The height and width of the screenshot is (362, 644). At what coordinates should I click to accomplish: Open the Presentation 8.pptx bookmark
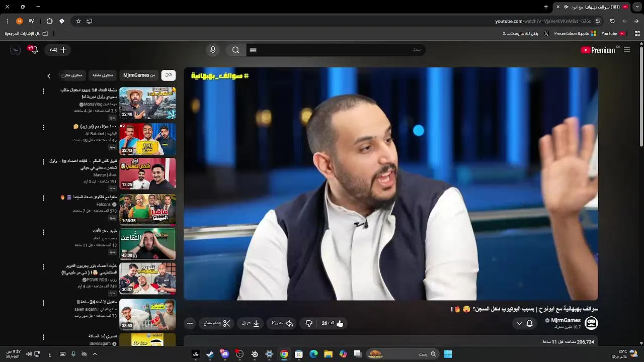coord(575,34)
